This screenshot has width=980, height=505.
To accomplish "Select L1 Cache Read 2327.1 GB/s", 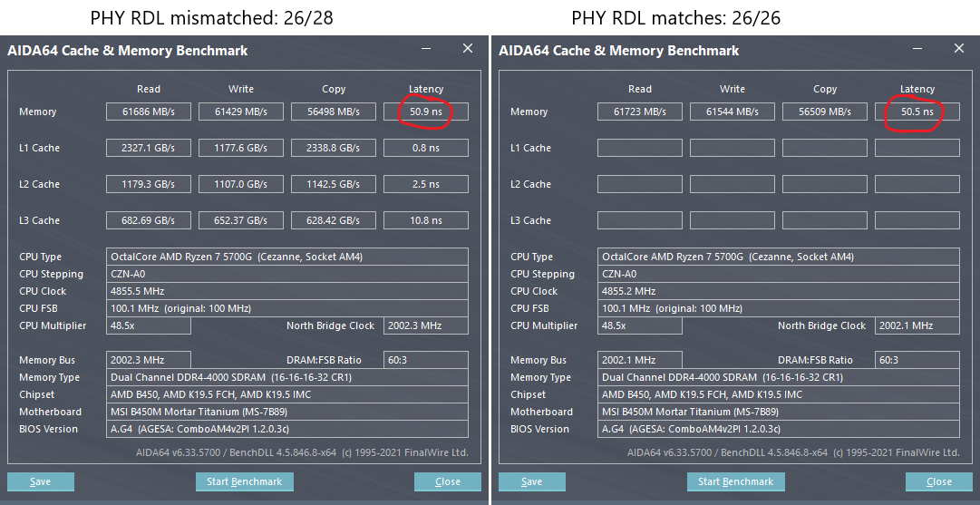I will (148, 148).
